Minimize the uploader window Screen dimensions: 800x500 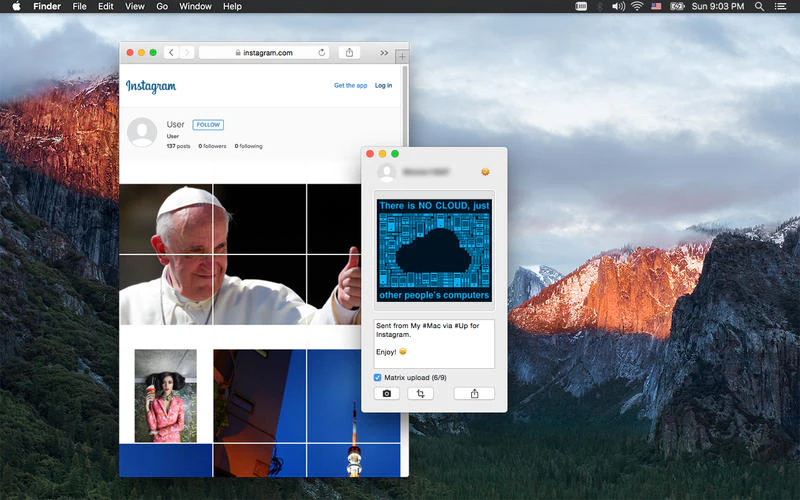click(383, 154)
